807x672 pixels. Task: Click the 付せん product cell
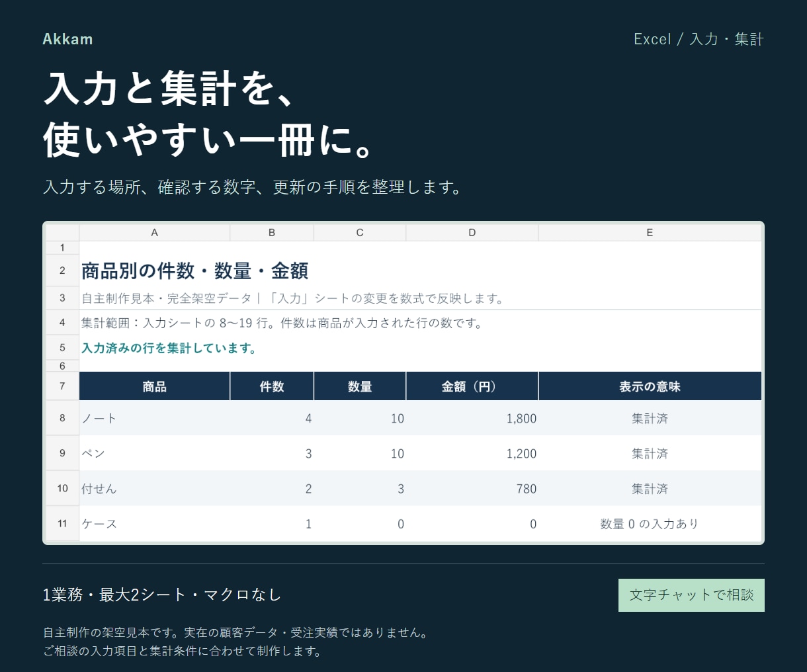[155, 488]
